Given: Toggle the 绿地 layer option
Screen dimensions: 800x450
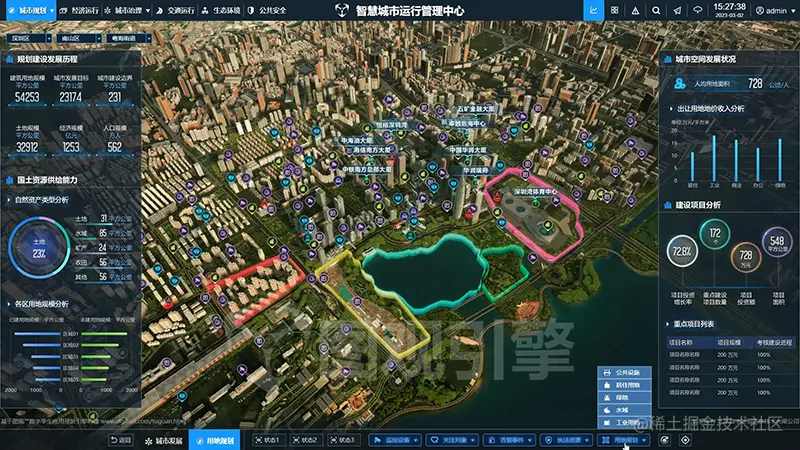Looking at the screenshot, I should click(x=624, y=397).
